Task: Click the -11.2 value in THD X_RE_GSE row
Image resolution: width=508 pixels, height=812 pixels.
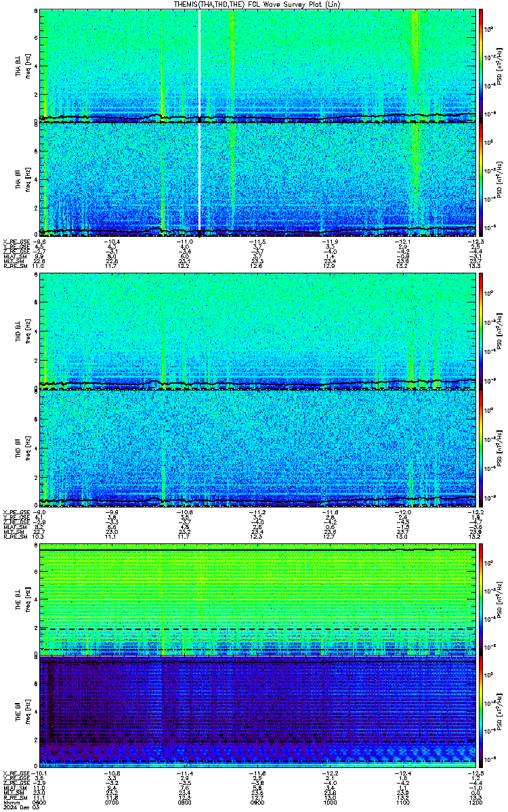Action: click(257, 512)
